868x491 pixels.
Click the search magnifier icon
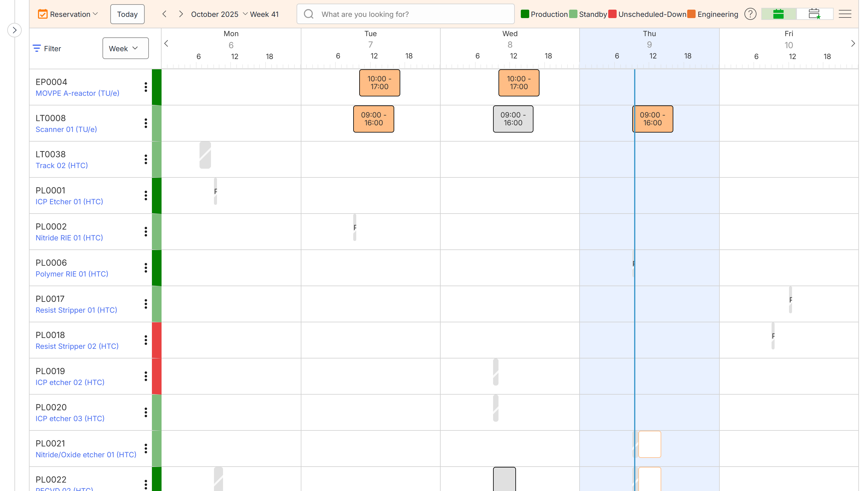coord(308,14)
